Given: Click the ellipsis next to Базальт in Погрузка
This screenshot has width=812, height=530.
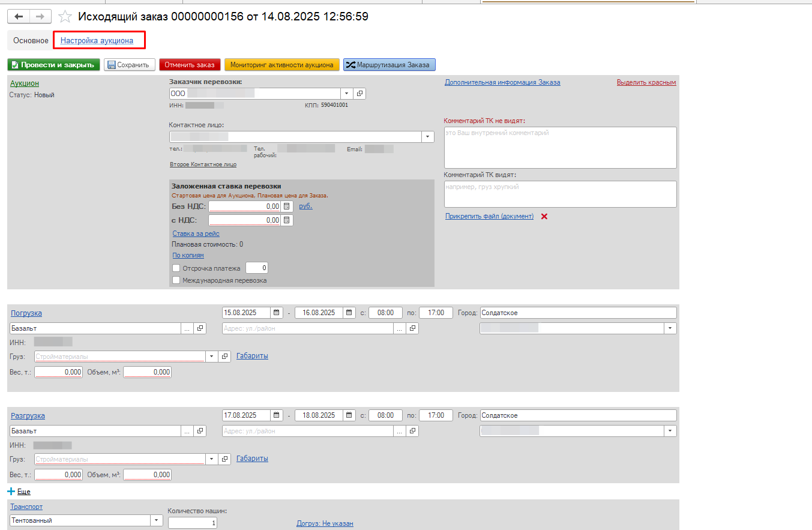Looking at the screenshot, I should pyautogui.click(x=187, y=328).
